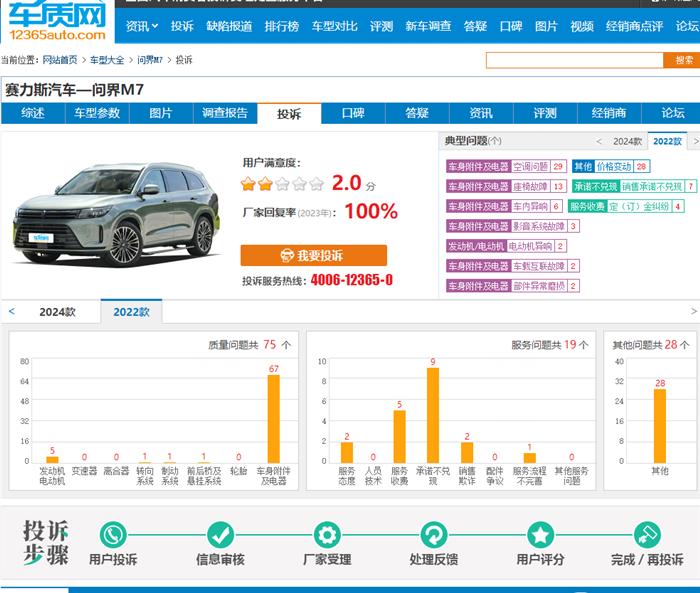Open the 空调问题 29 issue tag

point(506,167)
